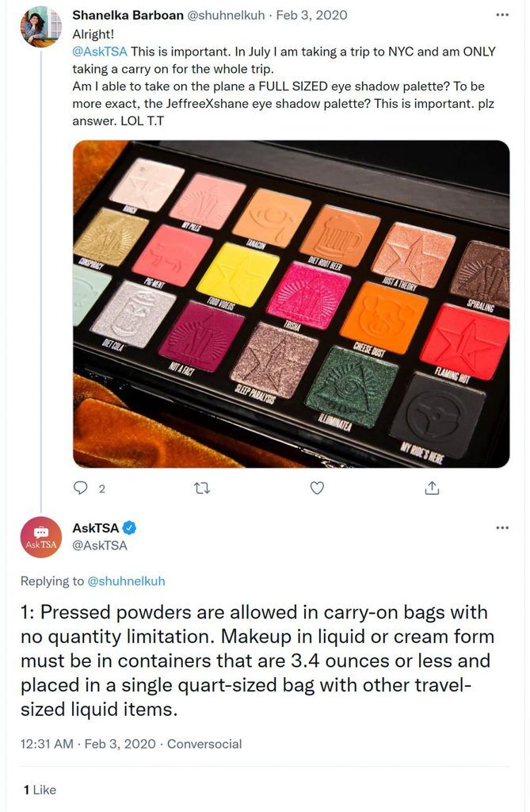This screenshot has width=530, height=812.
Task: Click AskTSA blue verified badge
Action: click(x=129, y=528)
